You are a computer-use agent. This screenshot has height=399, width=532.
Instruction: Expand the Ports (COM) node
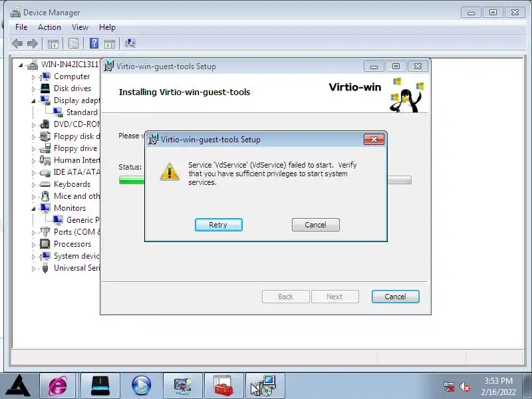(33, 232)
